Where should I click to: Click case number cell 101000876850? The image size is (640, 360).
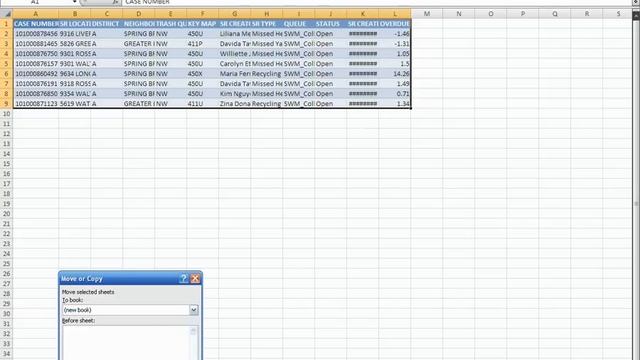click(x=36, y=93)
